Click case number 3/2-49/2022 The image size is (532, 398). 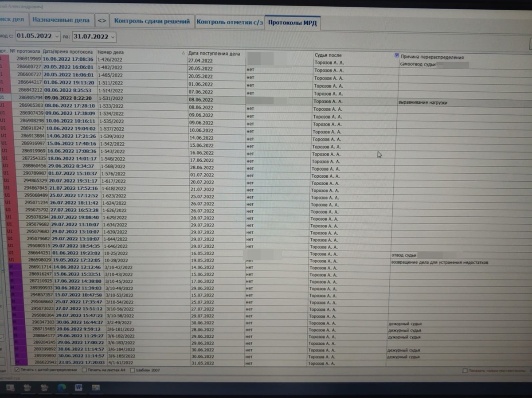pyautogui.click(x=120, y=322)
